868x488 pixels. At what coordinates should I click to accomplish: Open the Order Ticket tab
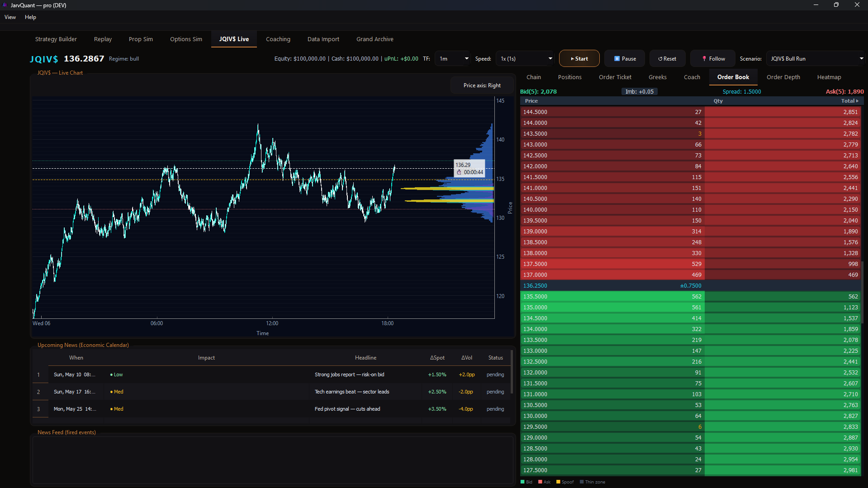615,77
